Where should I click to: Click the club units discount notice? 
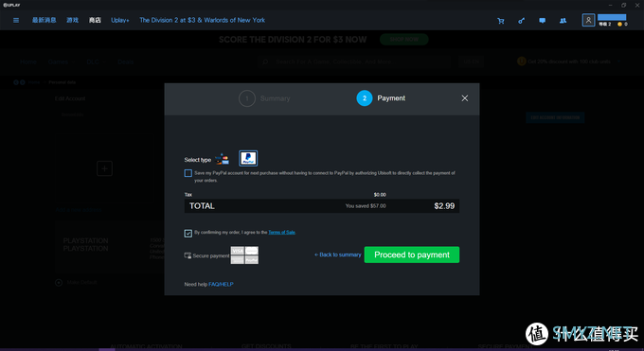(x=569, y=61)
